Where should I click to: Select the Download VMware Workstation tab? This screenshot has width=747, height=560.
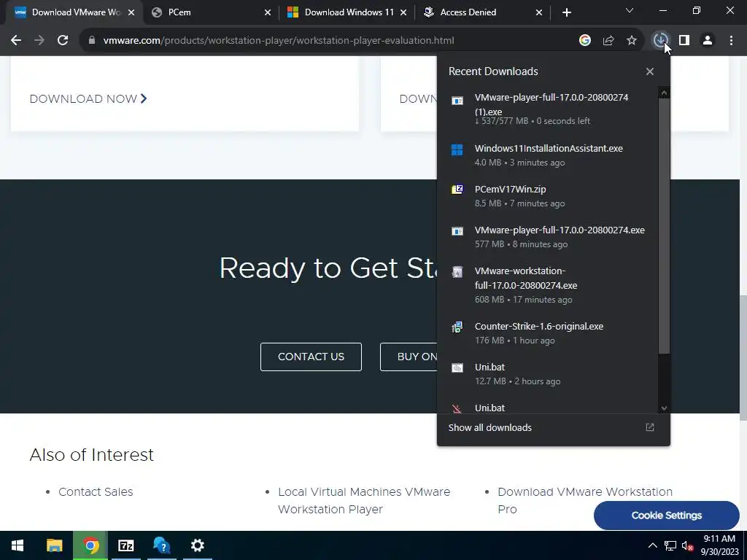[76, 12]
